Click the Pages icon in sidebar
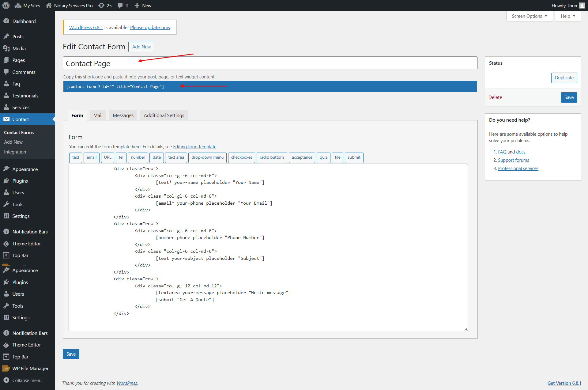Screen dimensions: 588x390 (6, 60)
